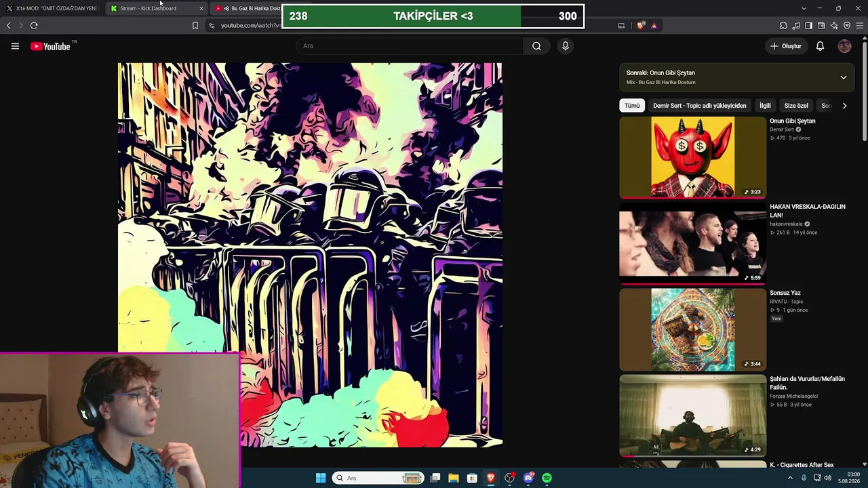Switch to the X 'Xte MOD' tab

pos(53,8)
